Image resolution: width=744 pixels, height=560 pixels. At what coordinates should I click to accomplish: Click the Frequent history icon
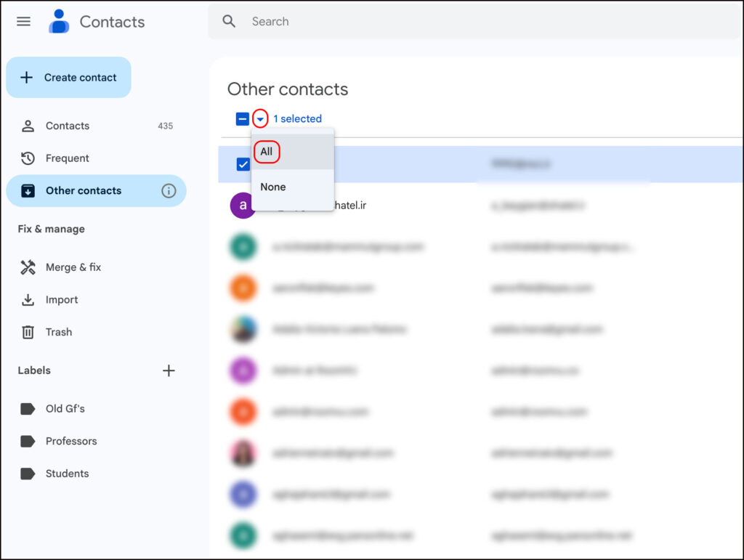click(x=28, y=158)
